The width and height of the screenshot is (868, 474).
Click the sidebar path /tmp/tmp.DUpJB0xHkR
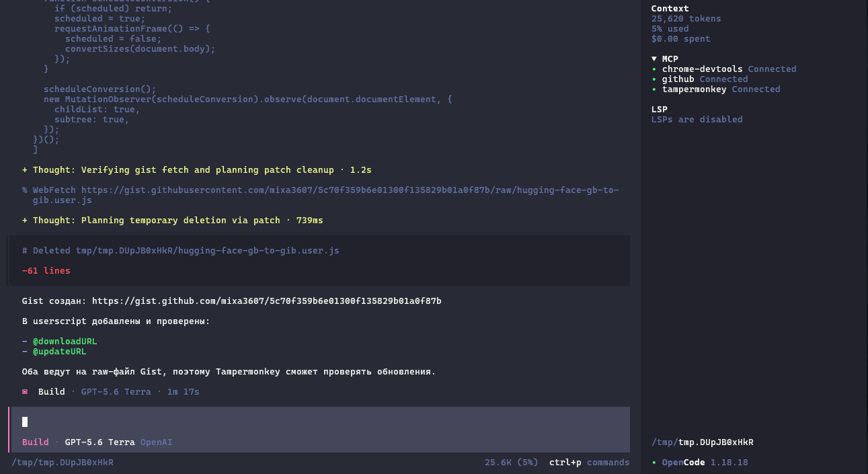tap(703, 442)
